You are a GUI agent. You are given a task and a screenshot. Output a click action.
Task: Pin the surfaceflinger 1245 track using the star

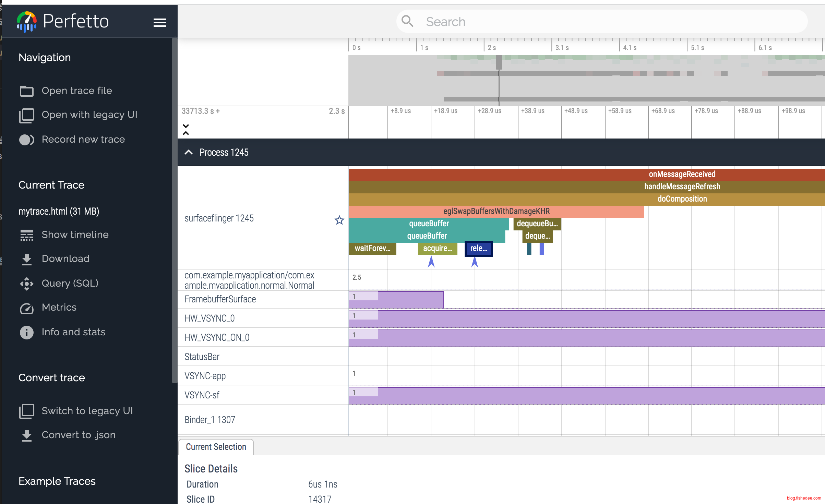[x=339, y=220]
